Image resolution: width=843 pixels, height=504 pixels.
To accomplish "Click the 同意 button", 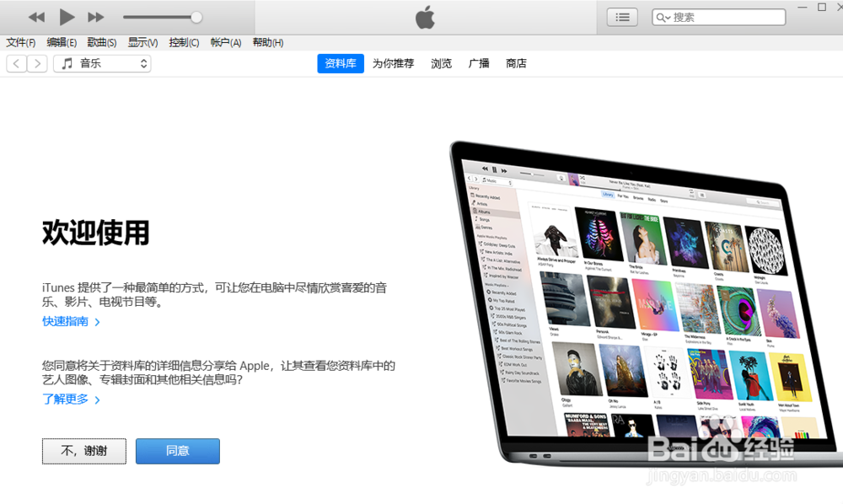I will 177,451.
